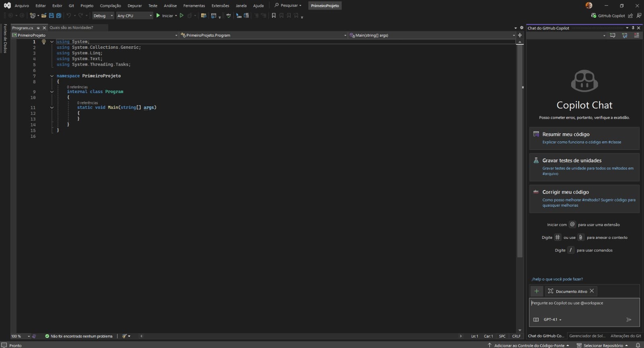Image resolution: width=644 pixels, height=348 pixels.
Task: Click the editor vertical scrollbar
Action: [x=520, y=151]
